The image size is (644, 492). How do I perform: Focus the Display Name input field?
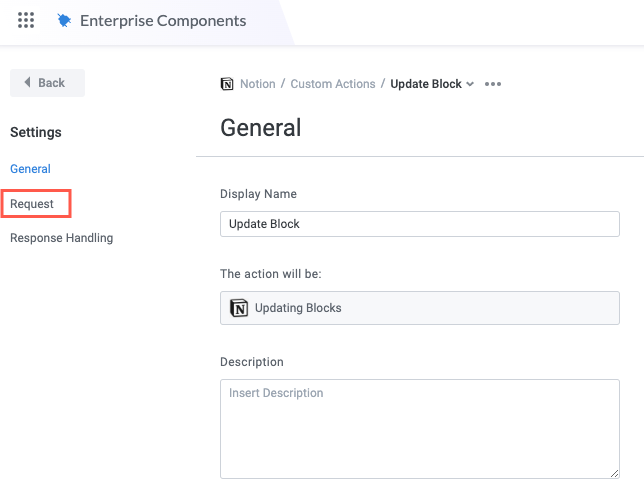pyautogui.click(x=419, y=224)
